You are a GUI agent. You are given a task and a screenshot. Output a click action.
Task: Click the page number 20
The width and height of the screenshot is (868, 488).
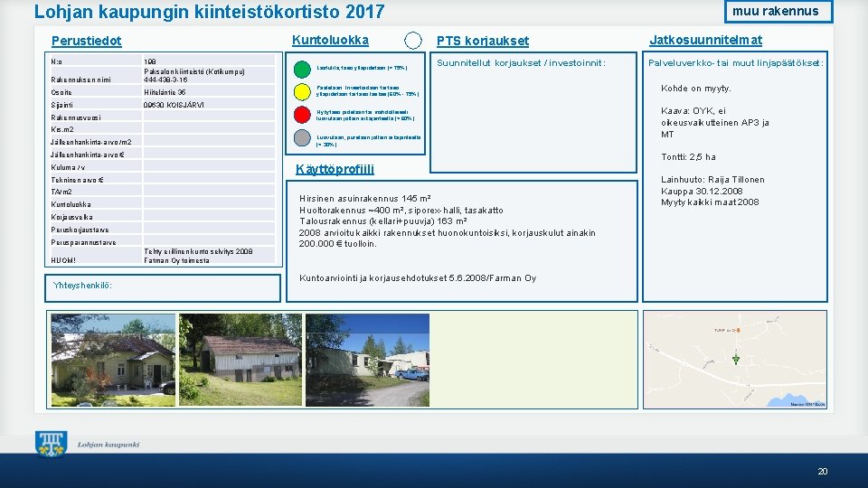pos(823,472)
